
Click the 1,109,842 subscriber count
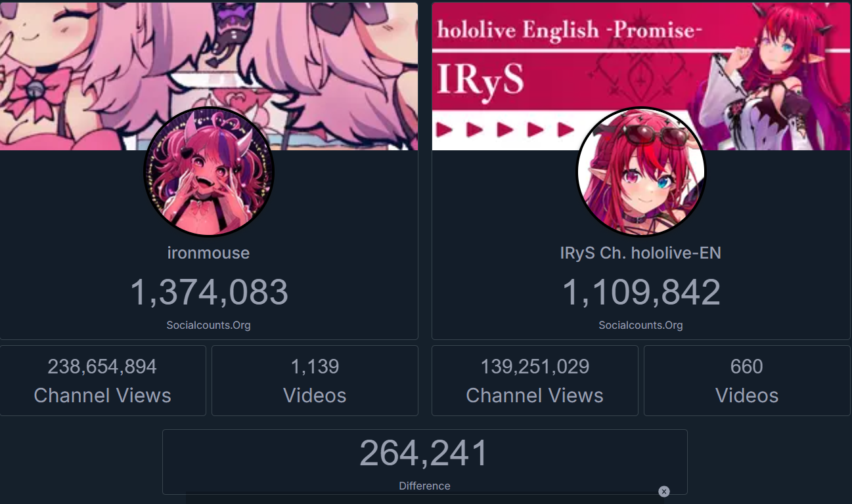[641, 292]
